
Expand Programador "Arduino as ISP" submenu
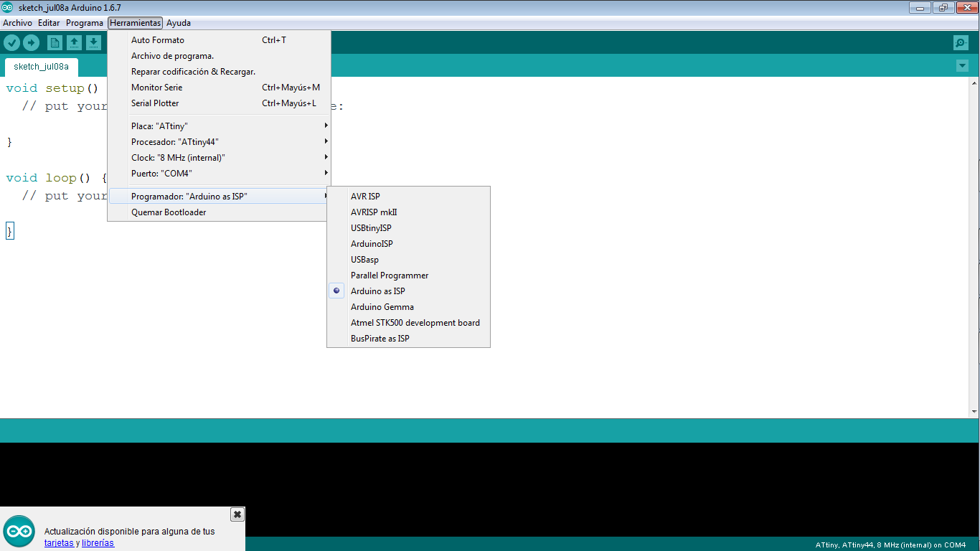tap(219, 196)
